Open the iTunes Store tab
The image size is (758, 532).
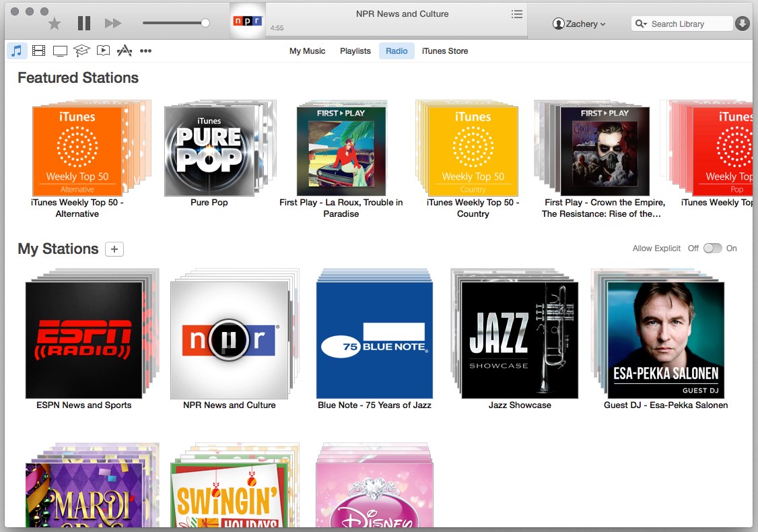(445, 51)
